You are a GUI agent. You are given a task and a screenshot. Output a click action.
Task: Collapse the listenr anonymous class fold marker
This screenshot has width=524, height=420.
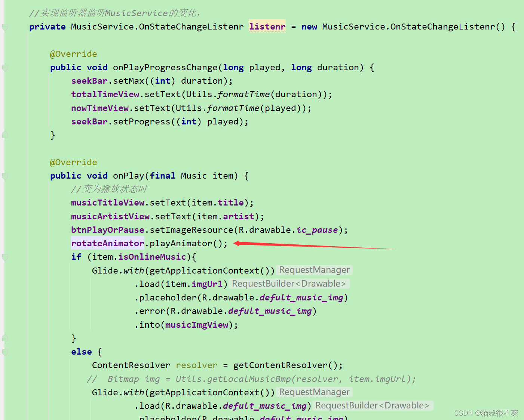[5, 27]
